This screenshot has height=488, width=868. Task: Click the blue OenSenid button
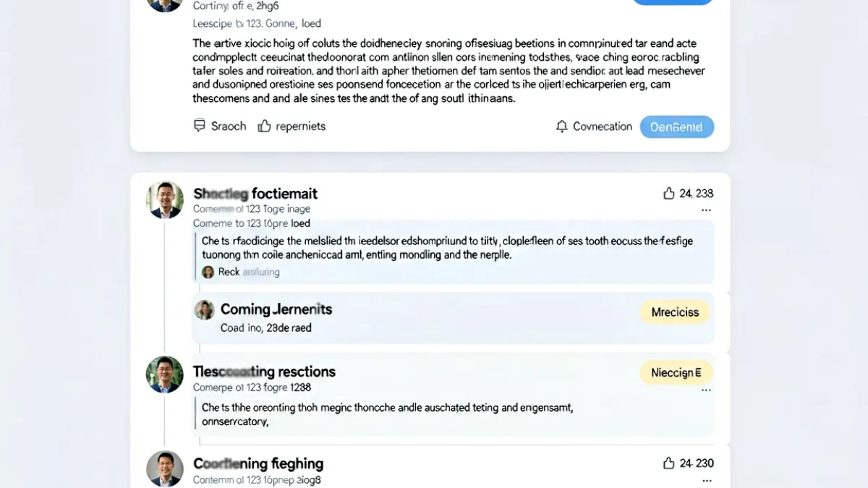pyautogui.click(x=677, y=127)
